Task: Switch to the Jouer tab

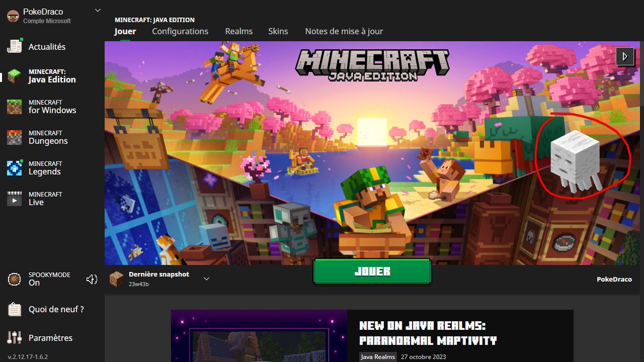Action: coord(125,31)
